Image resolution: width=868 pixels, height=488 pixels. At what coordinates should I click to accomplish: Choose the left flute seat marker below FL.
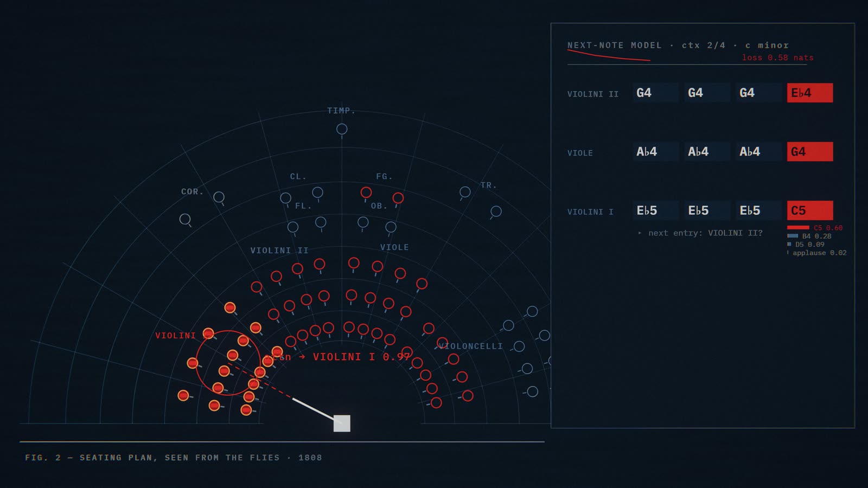tap(293, 227)
